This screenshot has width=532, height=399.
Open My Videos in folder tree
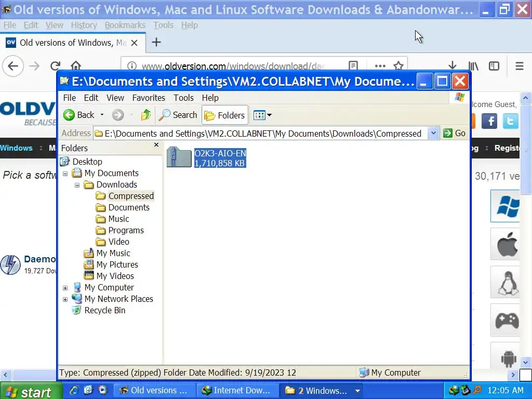(x=115, y=276)
